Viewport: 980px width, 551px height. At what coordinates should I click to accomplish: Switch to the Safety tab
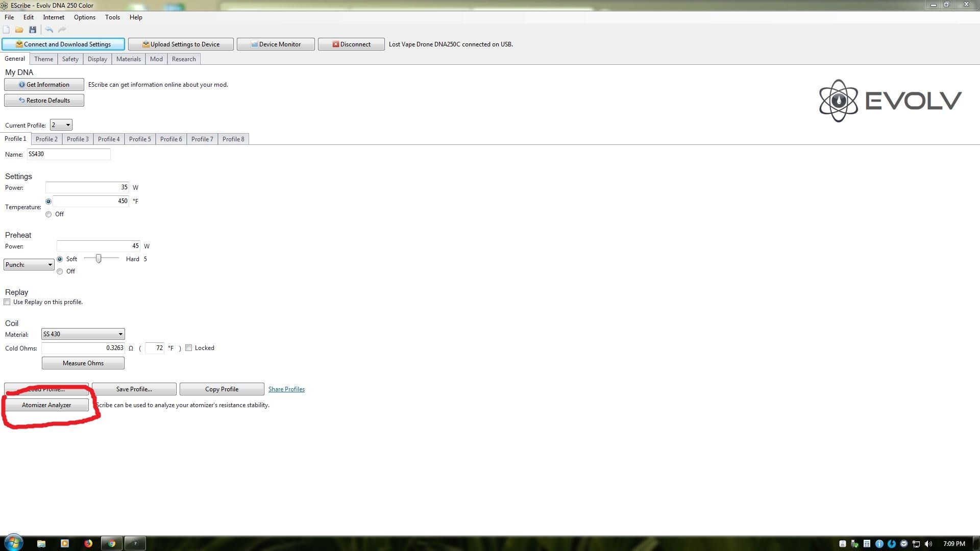70,59
